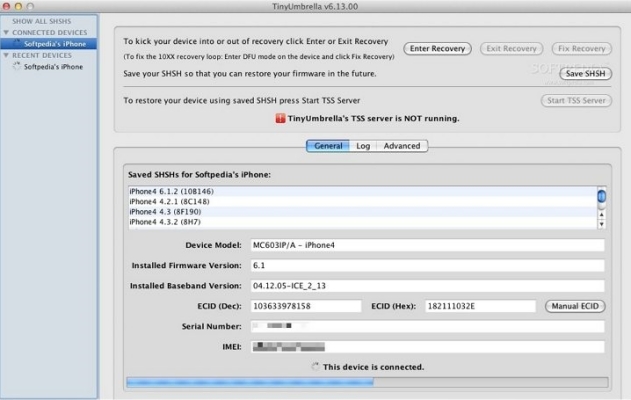631x400 pixels.
Task: Click the Save SHSH button
Action: [585, 74]
